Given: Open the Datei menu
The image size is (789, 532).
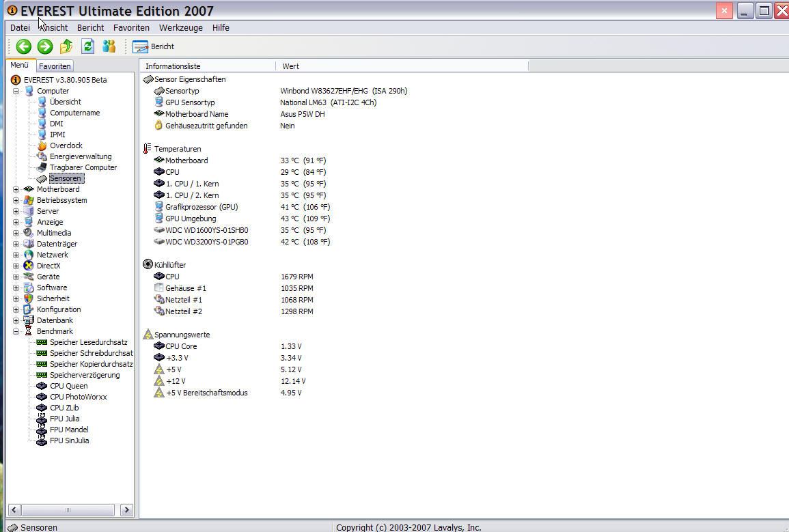Looking at the screenshot, I should tap(20, 27).
